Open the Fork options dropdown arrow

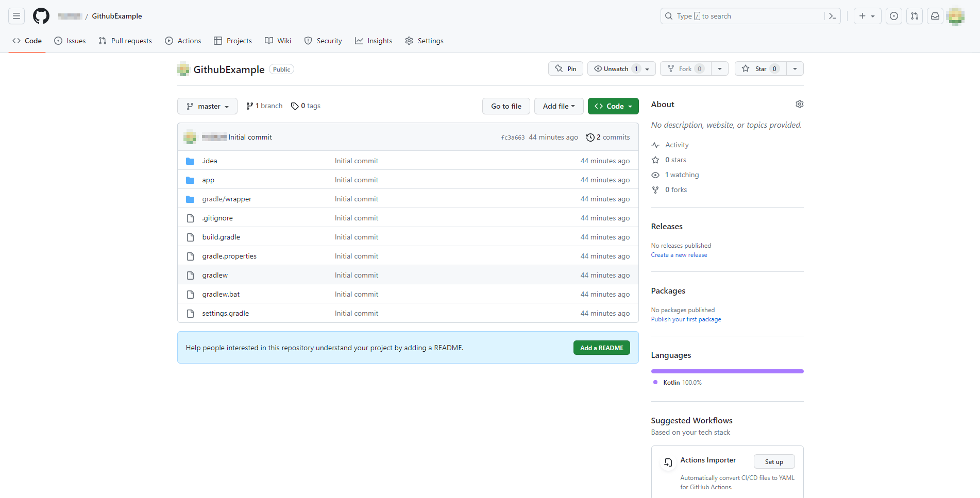pyautogui.click(x=720, y=68)
